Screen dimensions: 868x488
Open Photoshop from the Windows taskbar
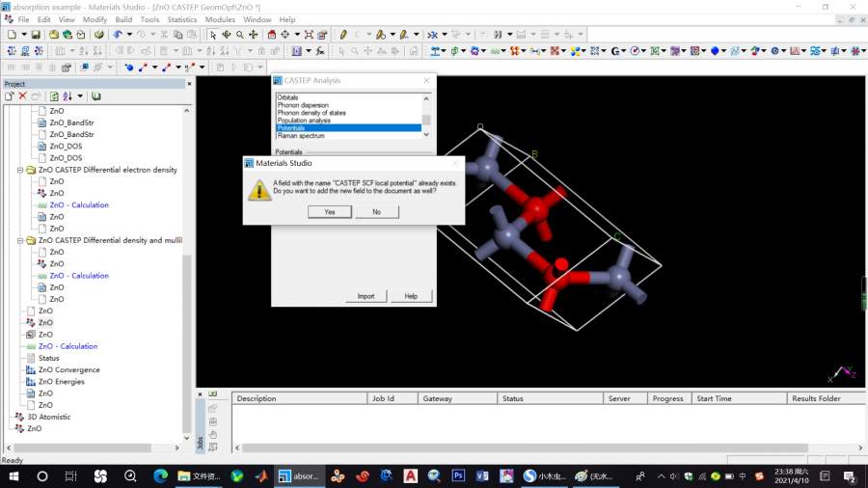coord(459,475)
